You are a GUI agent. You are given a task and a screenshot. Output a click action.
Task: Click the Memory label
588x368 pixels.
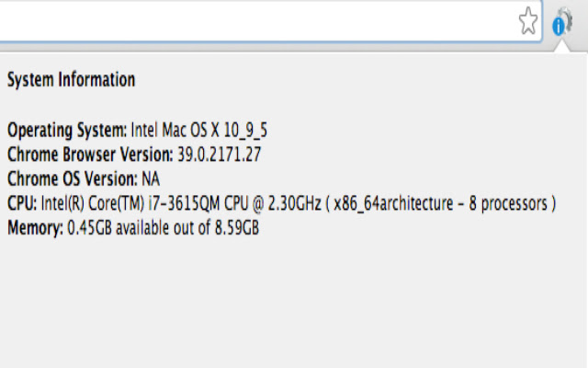tap(36, 228)
